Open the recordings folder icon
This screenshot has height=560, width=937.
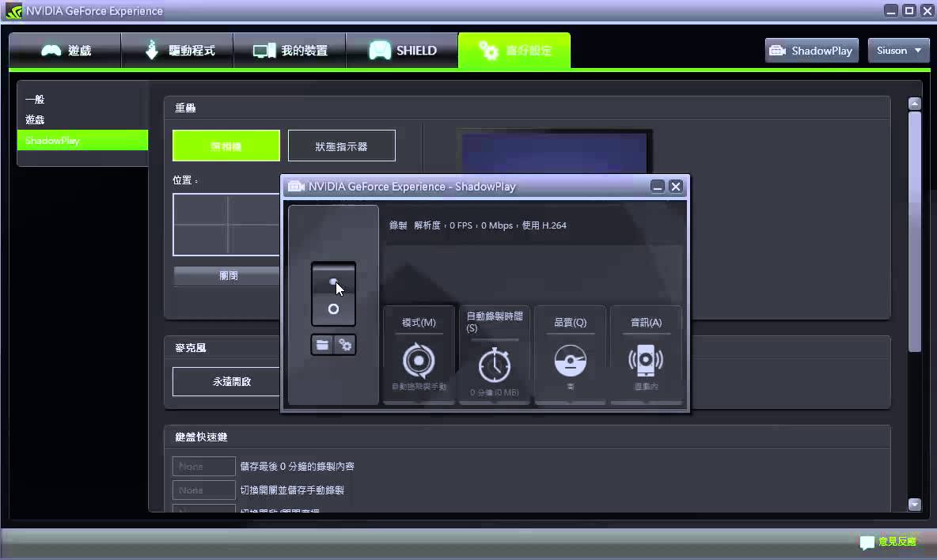322,345
